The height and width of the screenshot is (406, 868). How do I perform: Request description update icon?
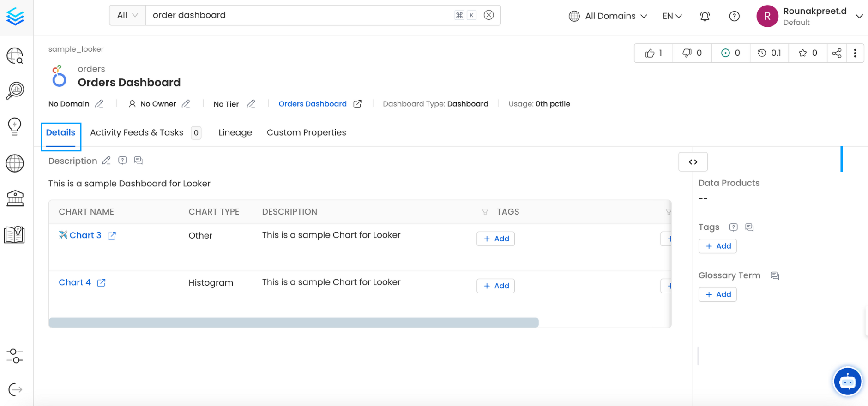pos(122,161)
